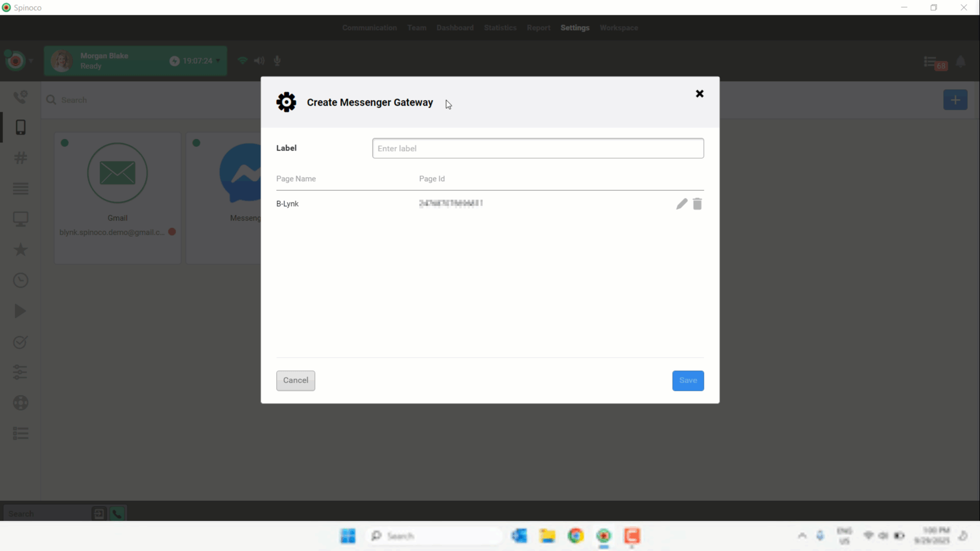980x551 pixels.
Task: Click the clock history sidebar icon
Action: click(20, 281)
